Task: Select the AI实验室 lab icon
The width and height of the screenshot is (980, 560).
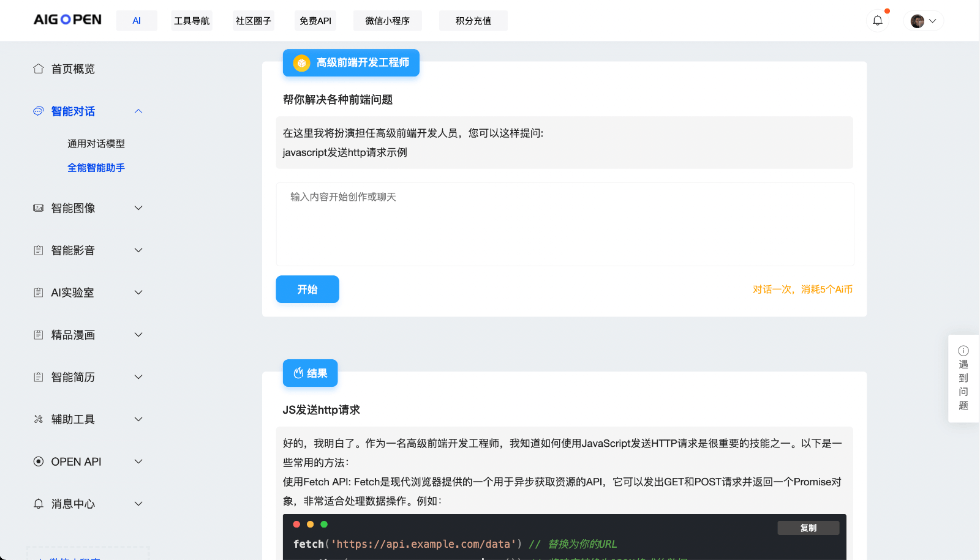Action: click(38, 292)
